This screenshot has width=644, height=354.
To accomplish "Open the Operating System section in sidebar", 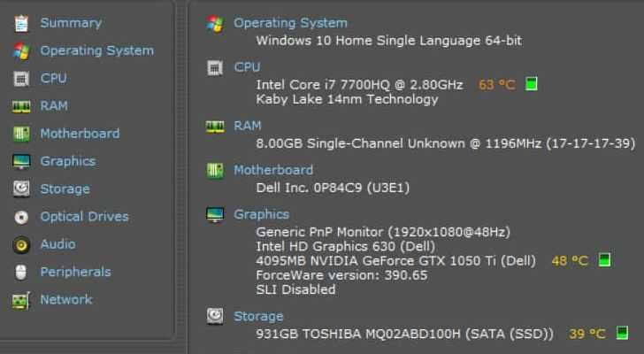I will pyautogui.click(x=97, y=50).
